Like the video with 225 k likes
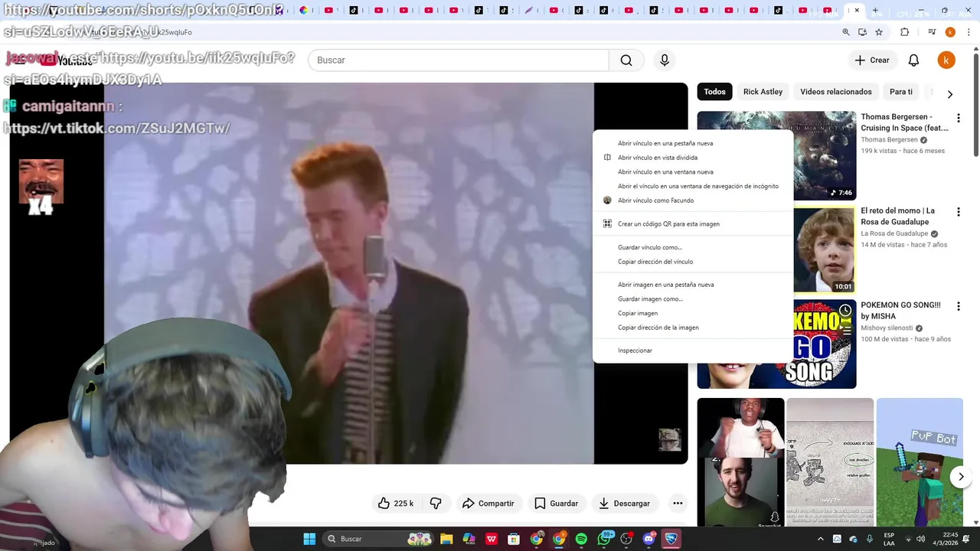This screenshot has height=551, width=980. pyautogui.click(x=395, y=503)
